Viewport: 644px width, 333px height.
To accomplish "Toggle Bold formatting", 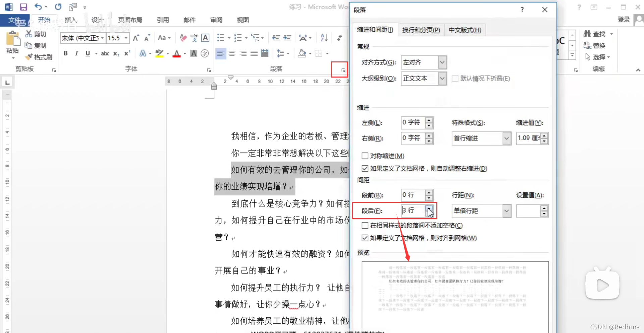I will coord(65,53).
